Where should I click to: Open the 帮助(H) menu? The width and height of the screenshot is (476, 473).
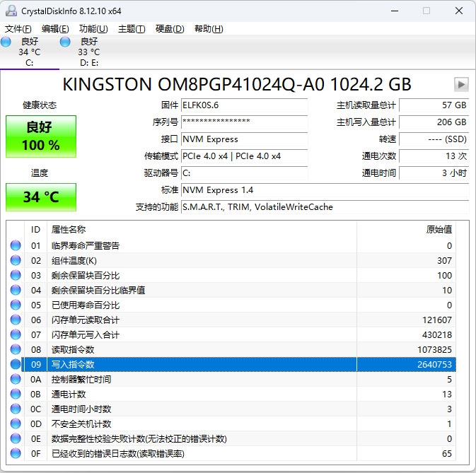pyautogui.click(x=209, y=29)
